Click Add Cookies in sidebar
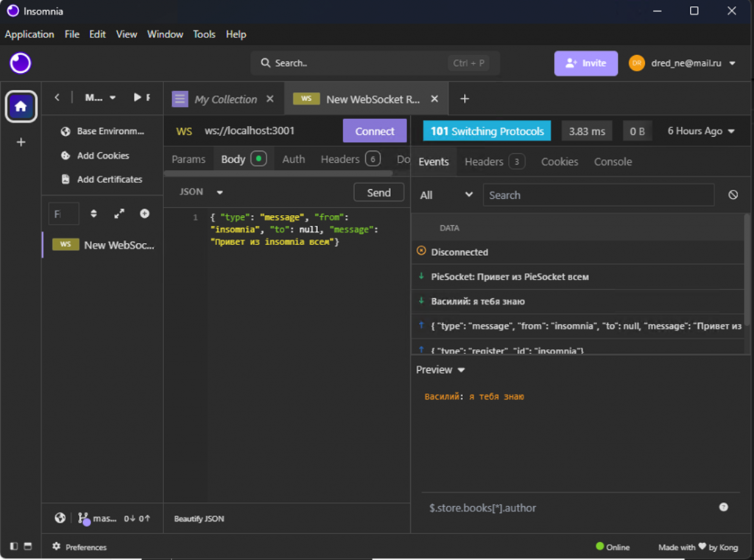754x560 pixels. pos(95,155)
